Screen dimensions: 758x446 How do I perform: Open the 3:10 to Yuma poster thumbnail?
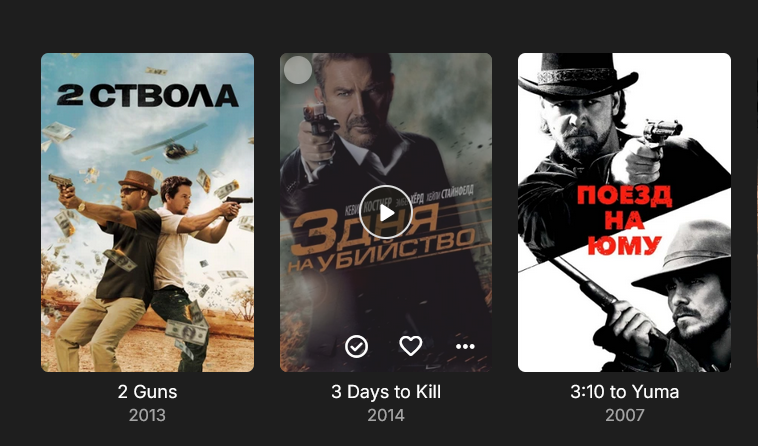[x=624, y=212]
